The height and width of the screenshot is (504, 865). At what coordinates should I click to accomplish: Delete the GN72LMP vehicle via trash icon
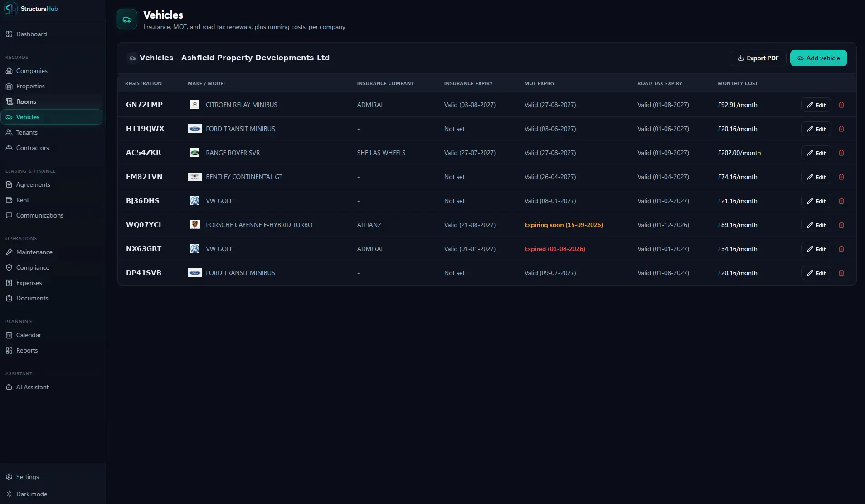[x=841, y=105]
